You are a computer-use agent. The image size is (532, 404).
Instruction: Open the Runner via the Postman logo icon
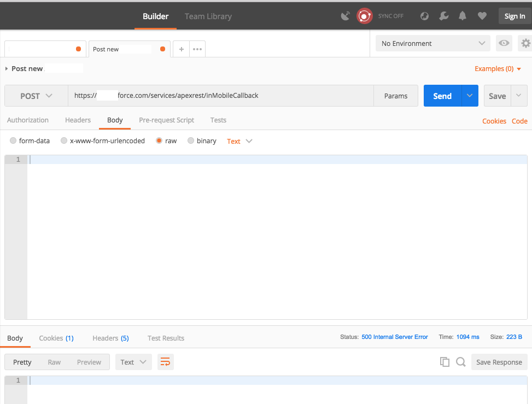tap(364, 16)
